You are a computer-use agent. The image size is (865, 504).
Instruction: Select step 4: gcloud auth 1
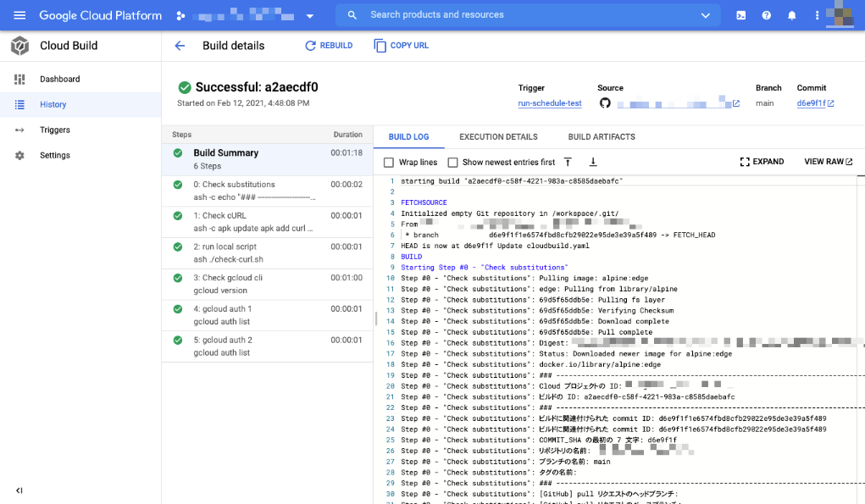[268, 315]
